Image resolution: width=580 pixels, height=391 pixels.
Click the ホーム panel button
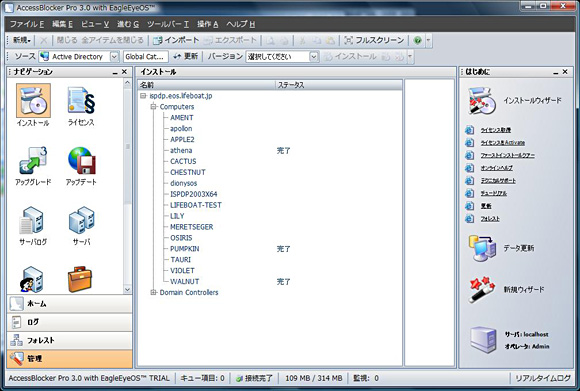70,304
